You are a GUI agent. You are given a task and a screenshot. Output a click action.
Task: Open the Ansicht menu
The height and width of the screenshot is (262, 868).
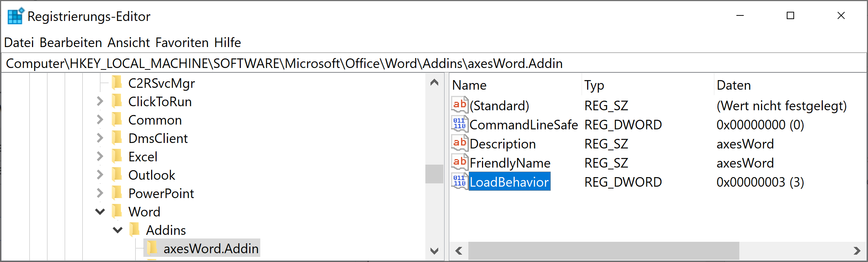pos(129,43)
